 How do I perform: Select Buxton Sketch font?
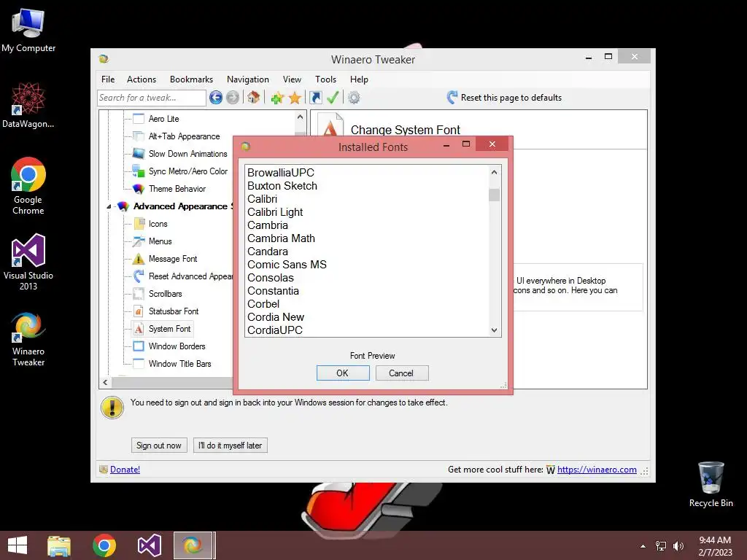[282, 186]
